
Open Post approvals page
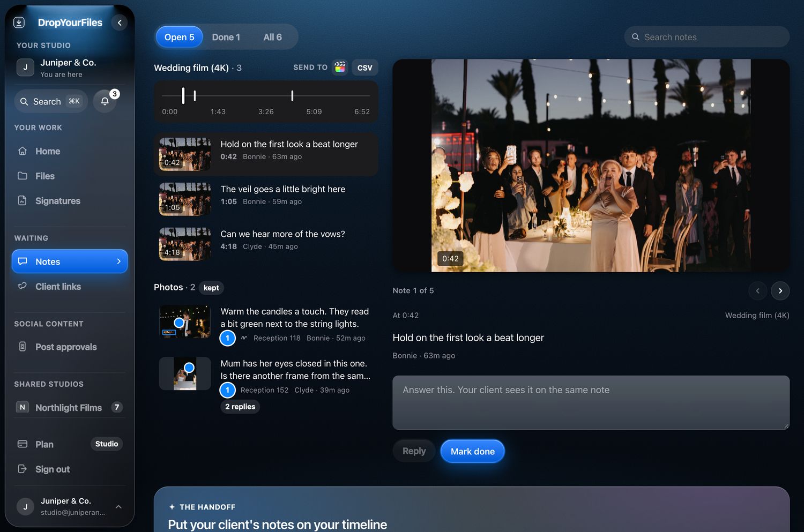(70, 347)
